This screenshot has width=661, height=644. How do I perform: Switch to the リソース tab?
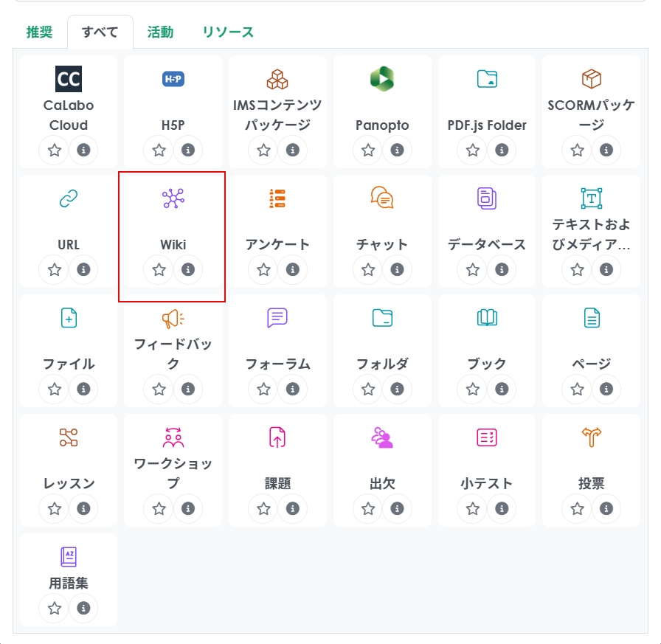pos(228,32)
